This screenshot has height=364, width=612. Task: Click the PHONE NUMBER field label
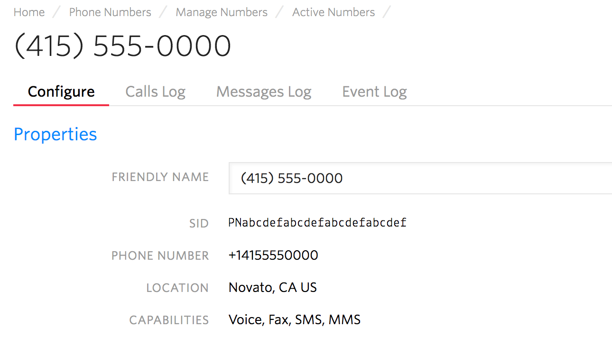click(x=160, y=256)
